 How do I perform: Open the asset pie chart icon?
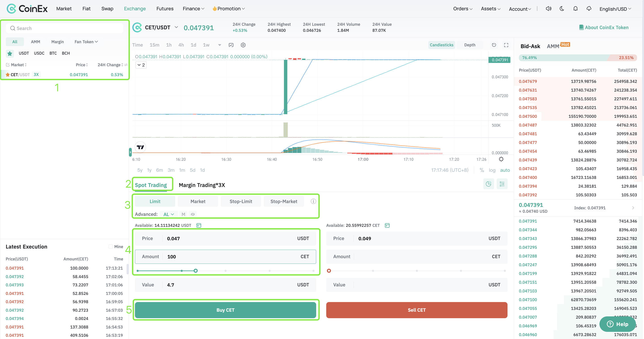click(x=488, y=184)
